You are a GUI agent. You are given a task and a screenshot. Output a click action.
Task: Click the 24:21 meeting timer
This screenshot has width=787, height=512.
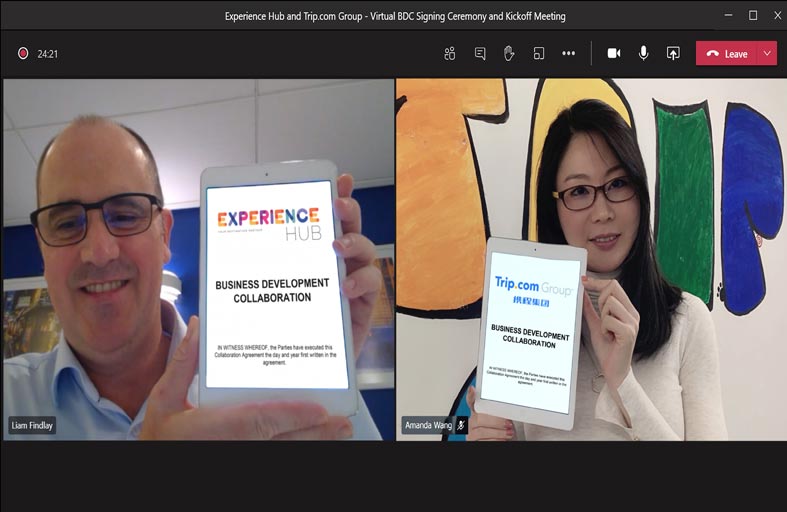click(x=48, y=54)
